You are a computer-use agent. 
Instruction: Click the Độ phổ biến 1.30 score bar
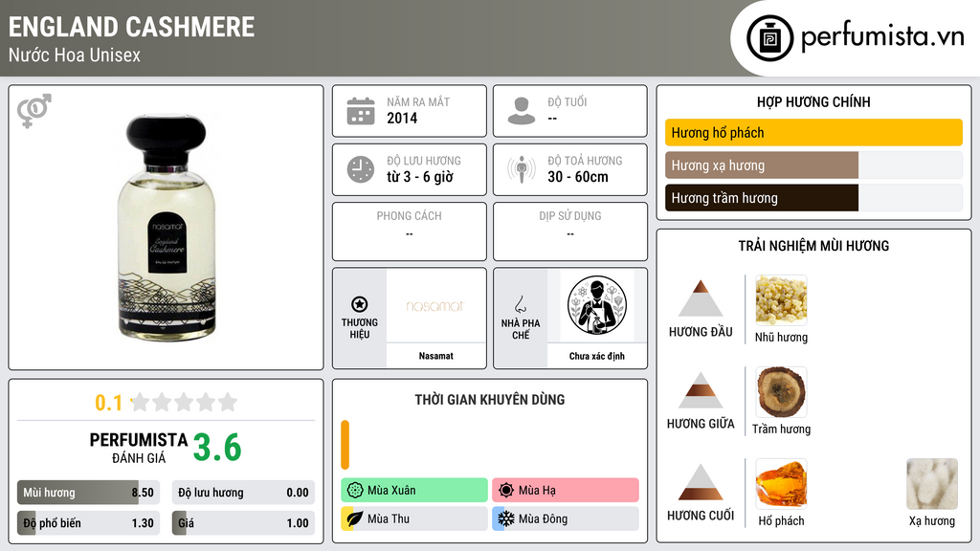[89, 523]
